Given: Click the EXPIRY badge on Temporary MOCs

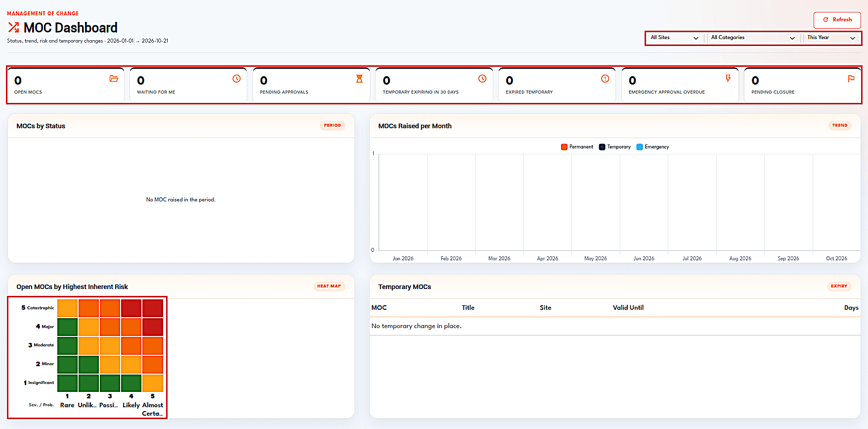Looking at the screenshot, I should [x=839, y=286].
